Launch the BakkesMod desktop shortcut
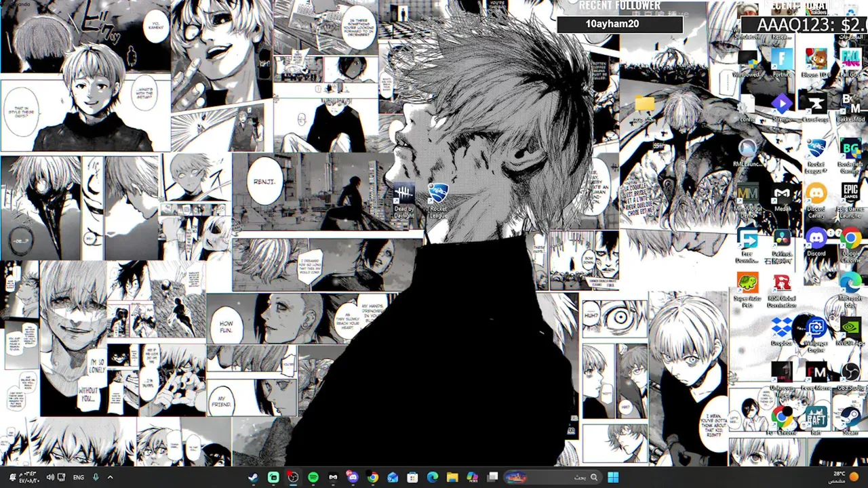The image size is (868, 488). coord(850,107)
